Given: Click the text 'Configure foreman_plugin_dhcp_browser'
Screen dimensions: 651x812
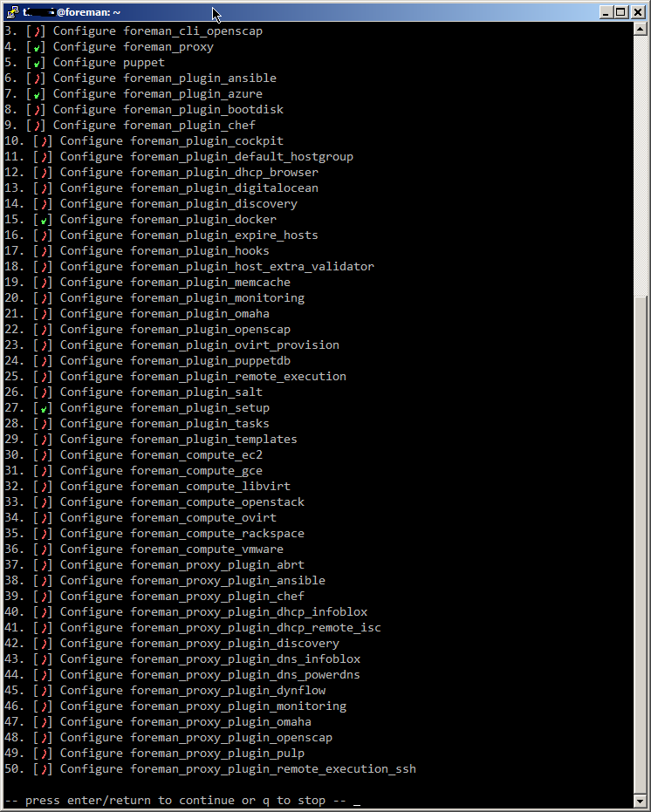Looking at the screenshot, I should pos(189,173).
